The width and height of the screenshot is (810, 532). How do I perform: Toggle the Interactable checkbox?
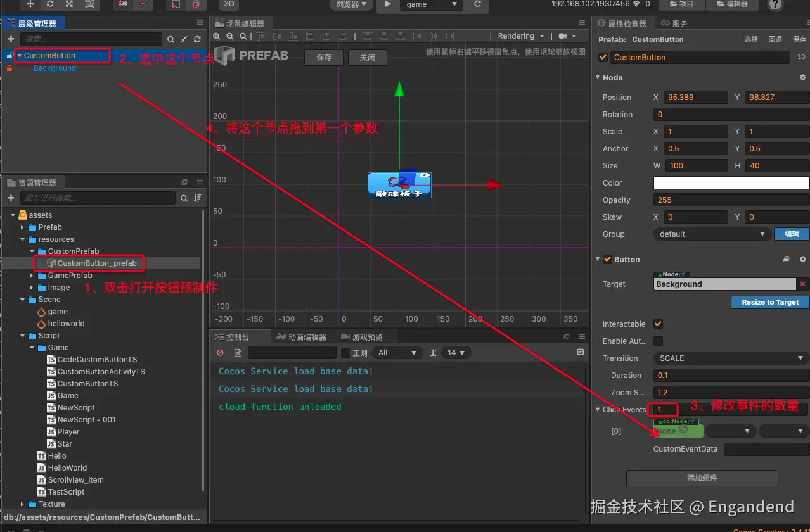(x=658, y=324)
